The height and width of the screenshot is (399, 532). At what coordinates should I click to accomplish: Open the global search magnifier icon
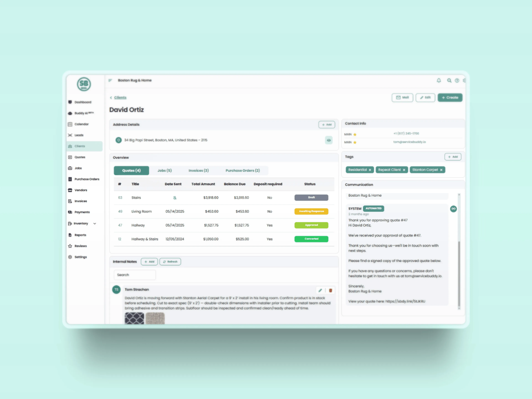coord(449,80)
